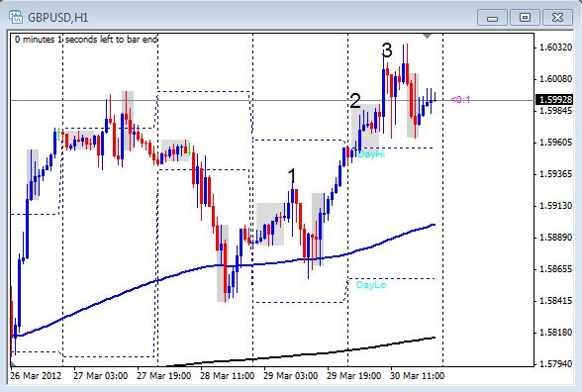Viewport: 582px width, 392px height.
Task: Click the 26 Mar 2012 date label
Action: point(36,376)
